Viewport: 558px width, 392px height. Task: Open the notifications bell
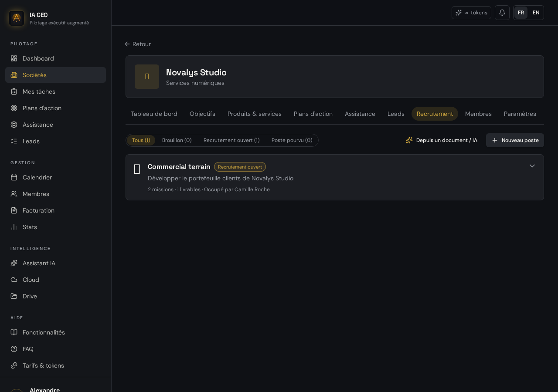pyautogui.click(x=502, y=13)
